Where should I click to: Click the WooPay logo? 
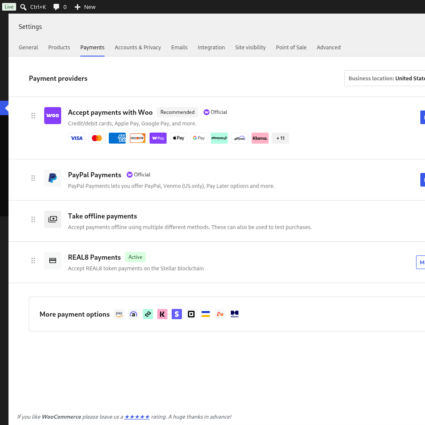click(158, 138)
